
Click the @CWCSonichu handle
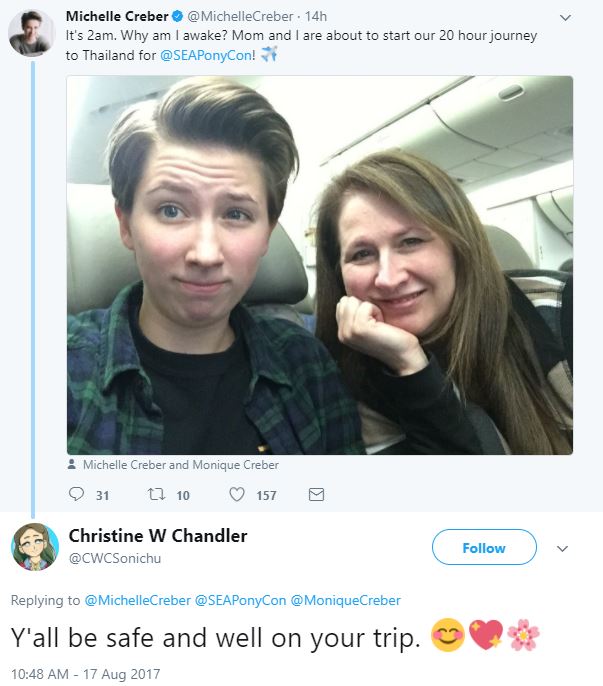point(115,558)
